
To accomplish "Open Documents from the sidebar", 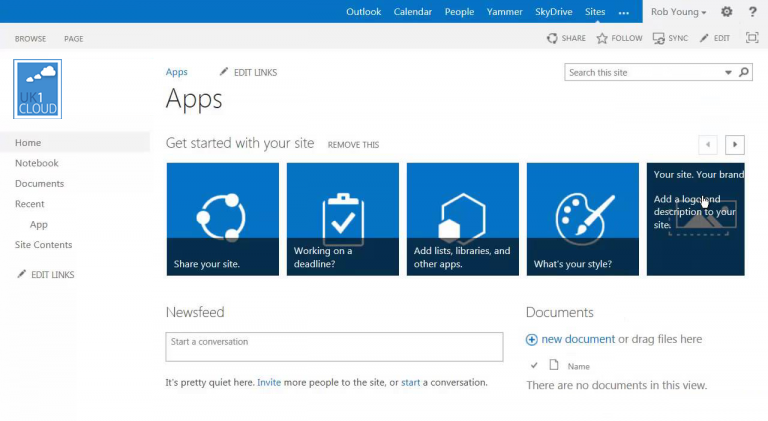I will 39,184.
